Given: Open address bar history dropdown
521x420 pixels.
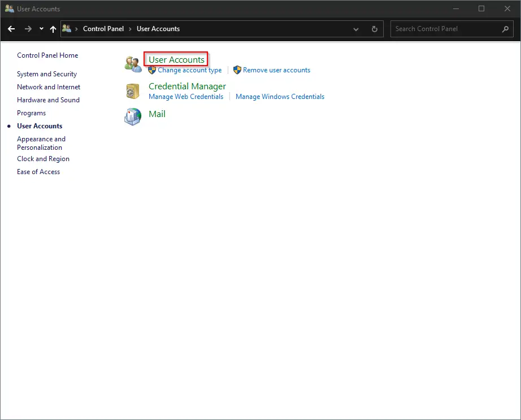Looking at the screenshot, I should [x=356, y=29].
